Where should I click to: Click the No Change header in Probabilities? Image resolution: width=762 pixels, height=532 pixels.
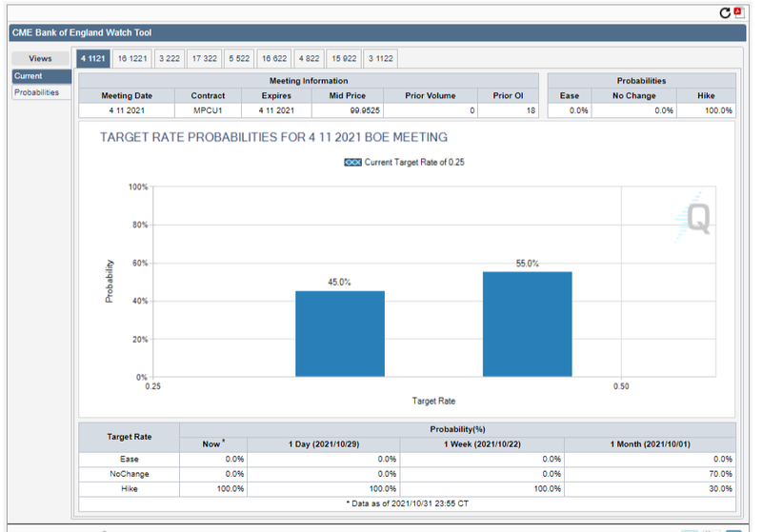[634, 95]
